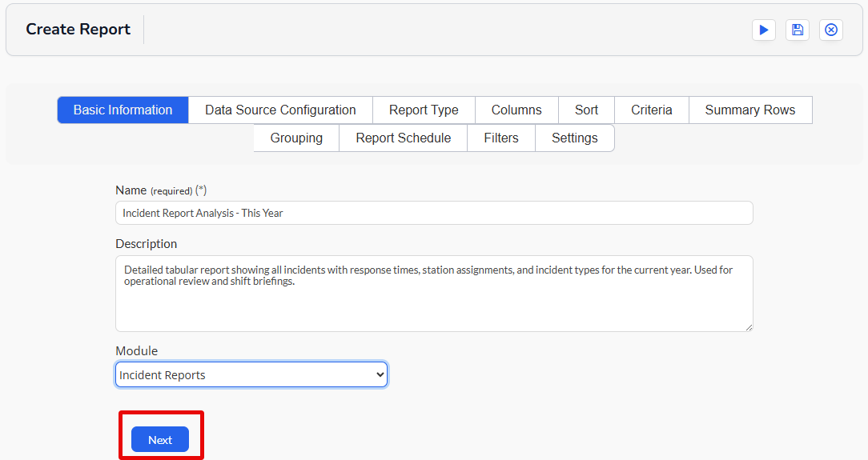
Task: Open the Report Schedule tab
Action: click(x=403, y=138)
